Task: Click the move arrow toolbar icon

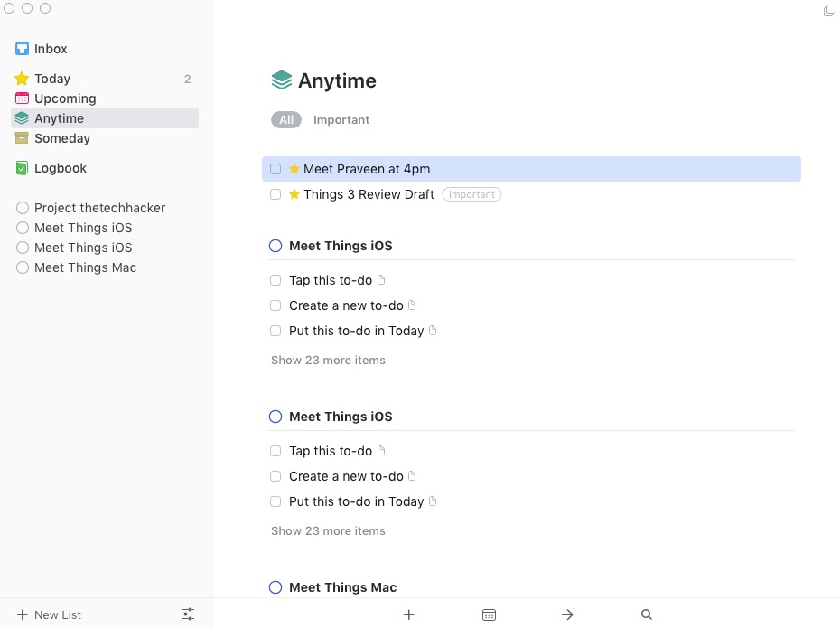Action: pyautogui.click(x=567, y=614)
